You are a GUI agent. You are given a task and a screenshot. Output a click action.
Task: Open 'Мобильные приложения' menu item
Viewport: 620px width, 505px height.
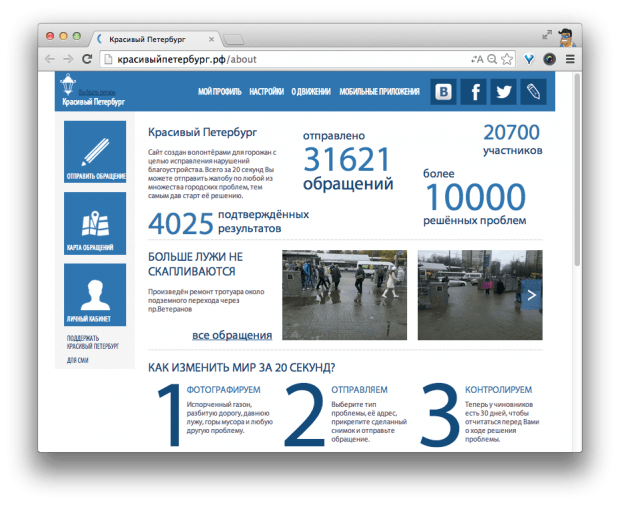tap(380, 92)
